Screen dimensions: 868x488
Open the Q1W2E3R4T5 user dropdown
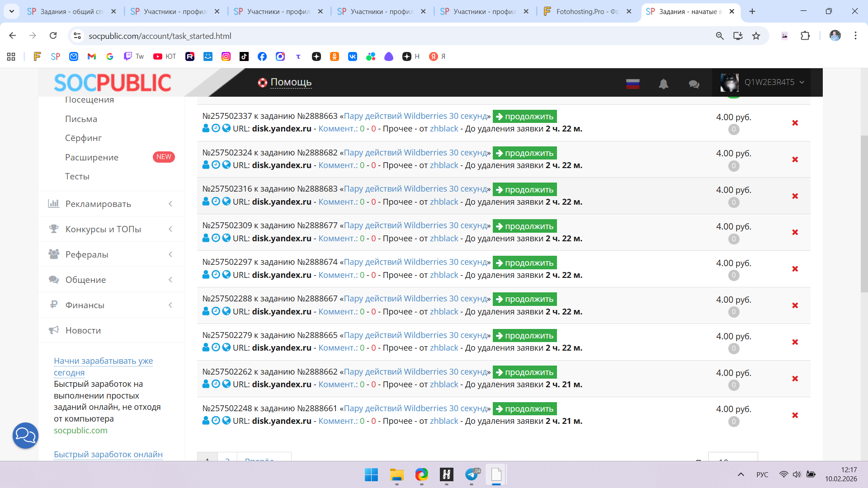click(x=769, y=82)
